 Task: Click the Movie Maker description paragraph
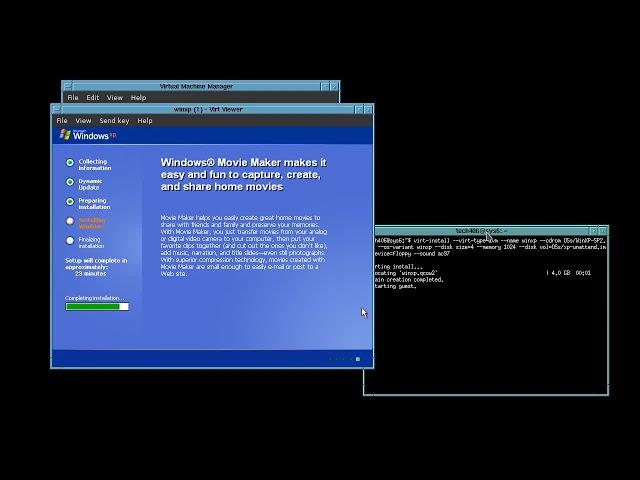[244, 246]
